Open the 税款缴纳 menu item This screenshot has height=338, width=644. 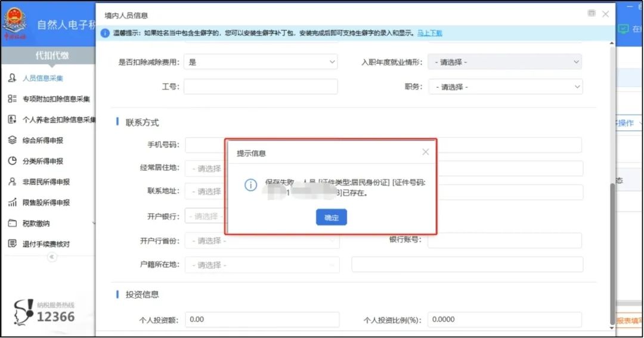pyautogui.click(x=36, y=223)
